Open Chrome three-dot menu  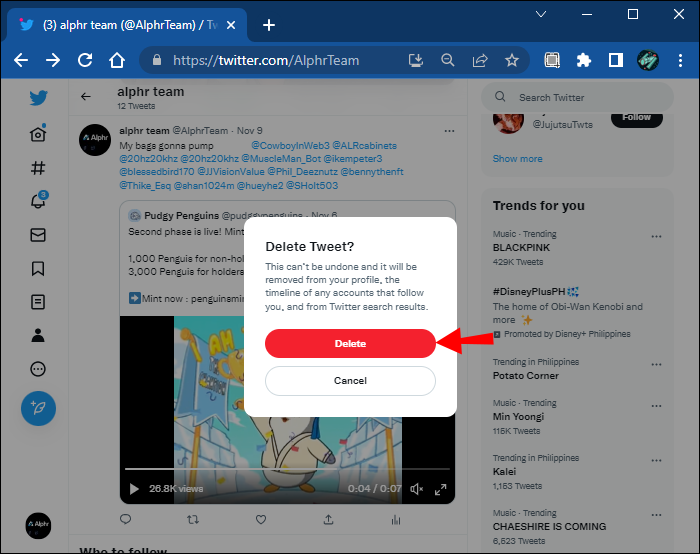click(680, 60)
